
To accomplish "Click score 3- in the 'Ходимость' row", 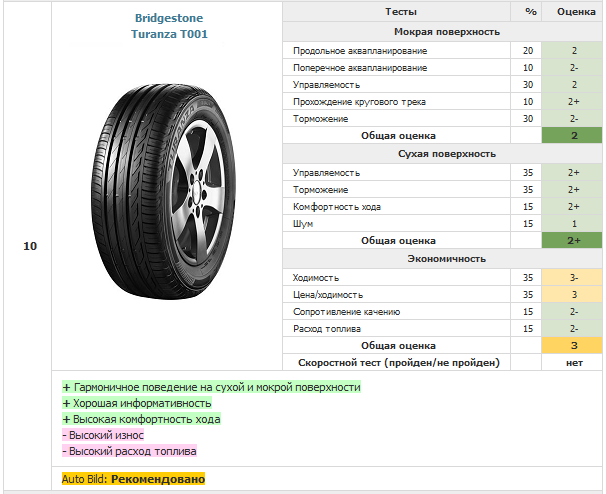I will (572, 278).
